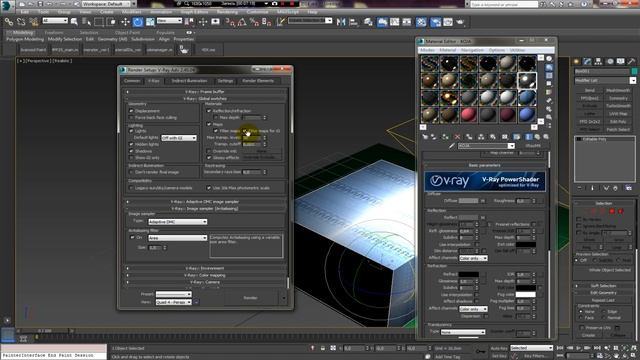Open the Default lights dropdown
Viewport: 640px width, 360px height.
point(179,138)
